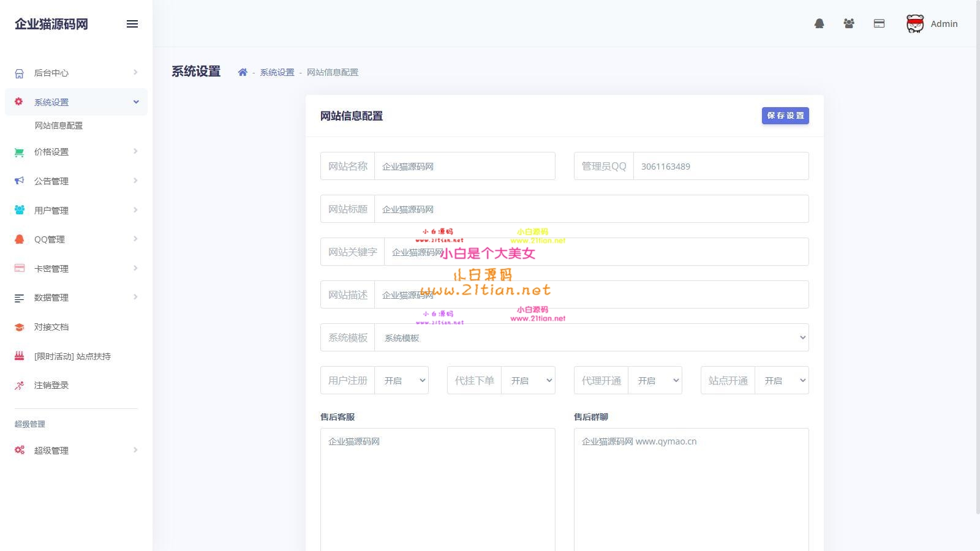Image resolution: width=980 pixels, height=551 pixels.
Task: Click inside the 管理员QQ input field
Action: point(720,166)
